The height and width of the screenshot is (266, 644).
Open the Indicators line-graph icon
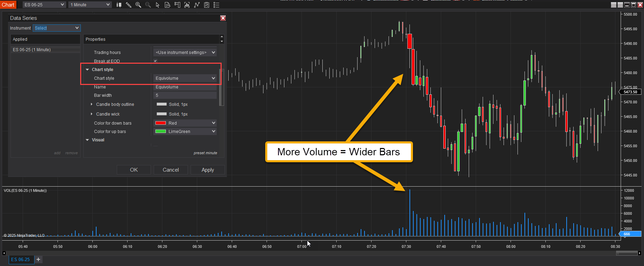(x=197, y=5)
